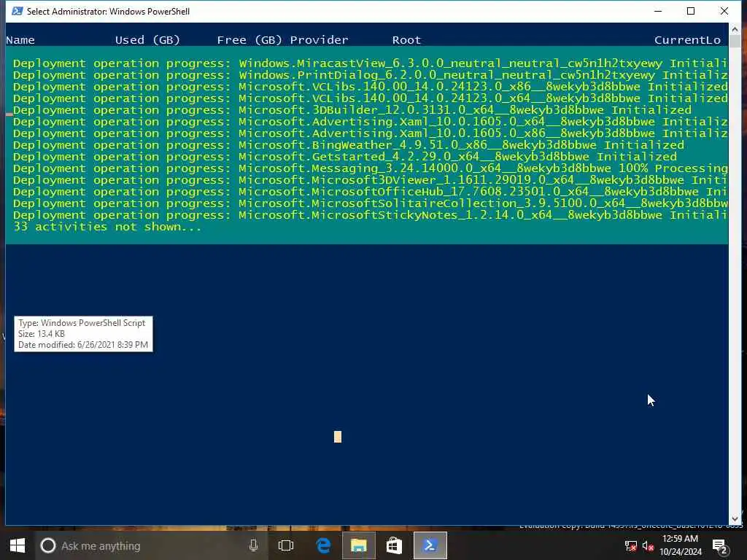Click the Ask me anything search box
This screenshot has height=560, width=747.
(153, 545)
